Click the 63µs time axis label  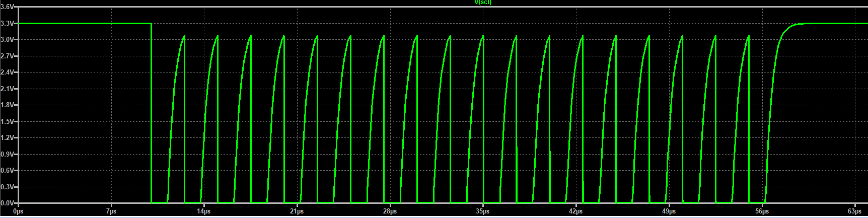pos(855,211)
